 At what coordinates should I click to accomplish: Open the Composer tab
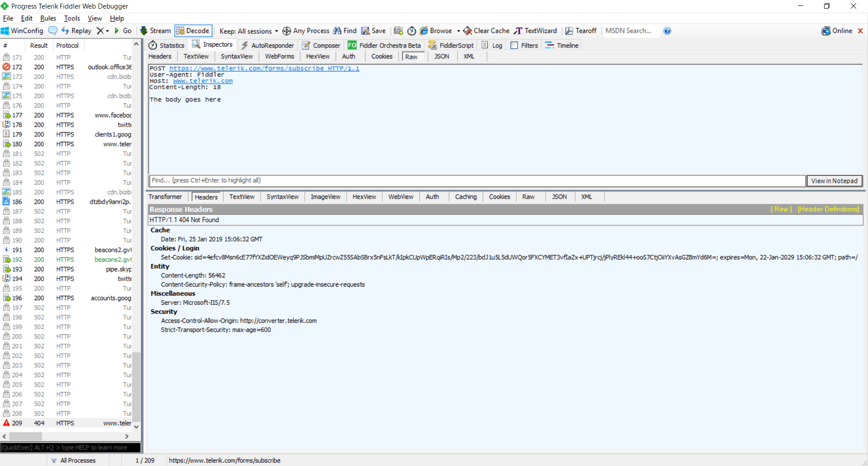[321, 45]
